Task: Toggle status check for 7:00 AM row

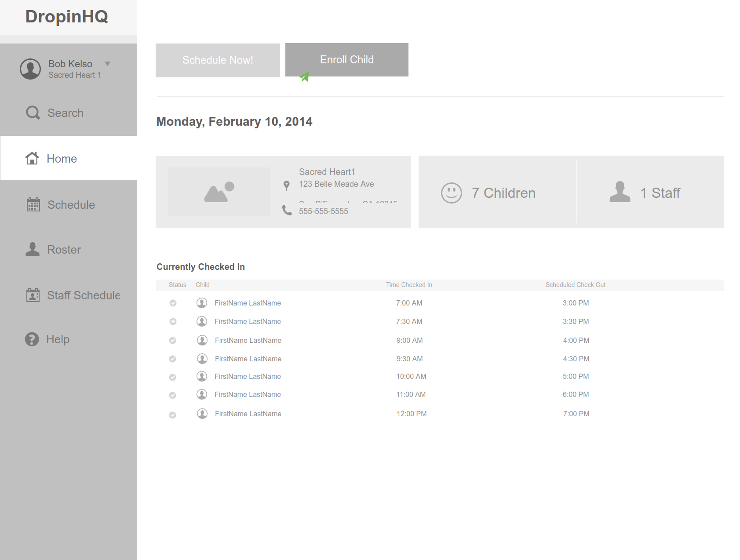Action: [x=173, y=303]
